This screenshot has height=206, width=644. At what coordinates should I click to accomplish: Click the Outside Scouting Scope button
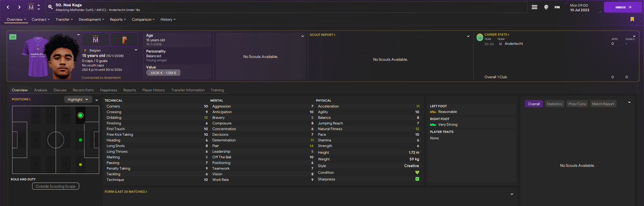[55, 186]
